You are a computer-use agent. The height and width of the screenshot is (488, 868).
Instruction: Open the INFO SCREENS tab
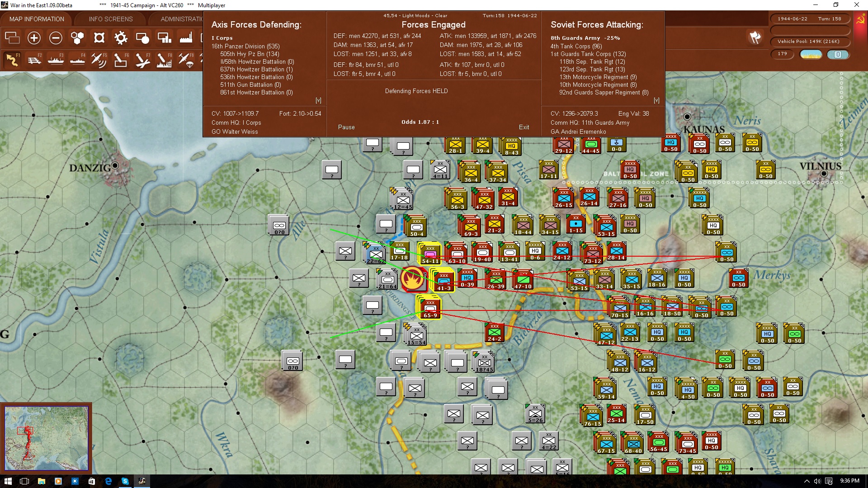point(111,19)
